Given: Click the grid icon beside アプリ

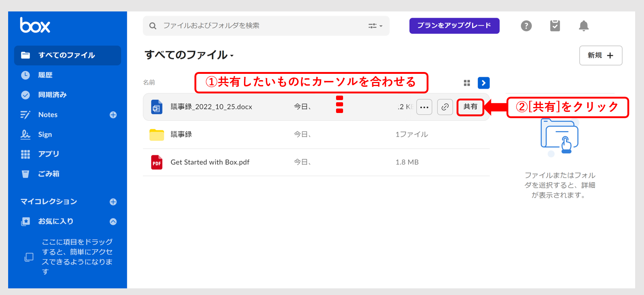Looking at the screenshot, I should pyautogui.click(x=25, y=154).
